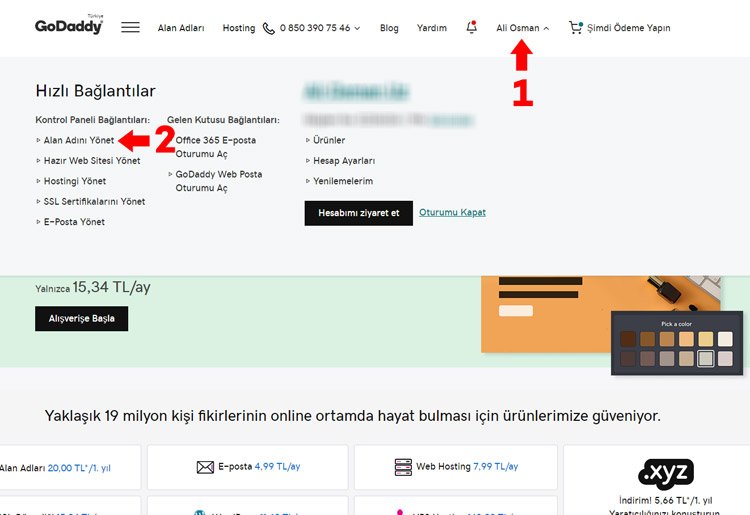Pick the pale yellow color swatch
This screenshot has height=515, width=750.
[x=706, y=339]
